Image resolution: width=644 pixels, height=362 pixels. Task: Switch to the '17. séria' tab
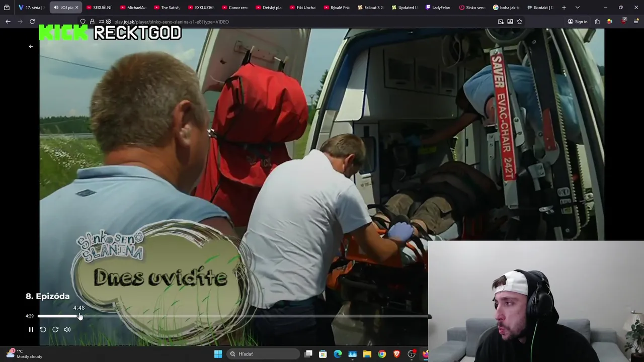(31, 8)
